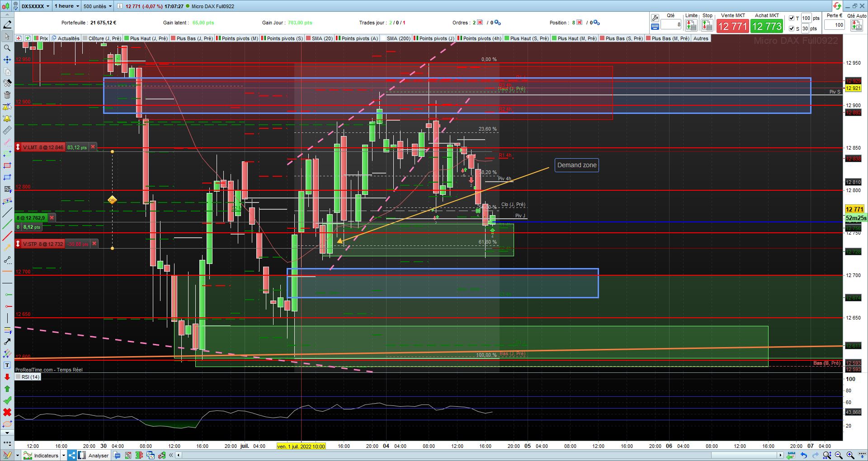Screen dimensions: 868x461
Task: Open the Analyser button
Action: 94,455
